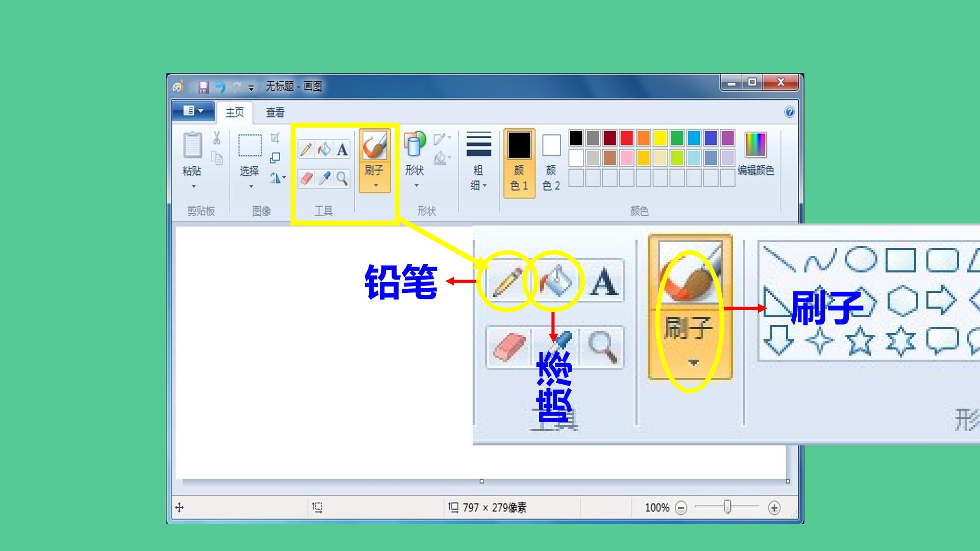Viewport: 980px width, 551px height.
Task: Pick the Oval shape in enlarged gallery
Action: point(861,259)
